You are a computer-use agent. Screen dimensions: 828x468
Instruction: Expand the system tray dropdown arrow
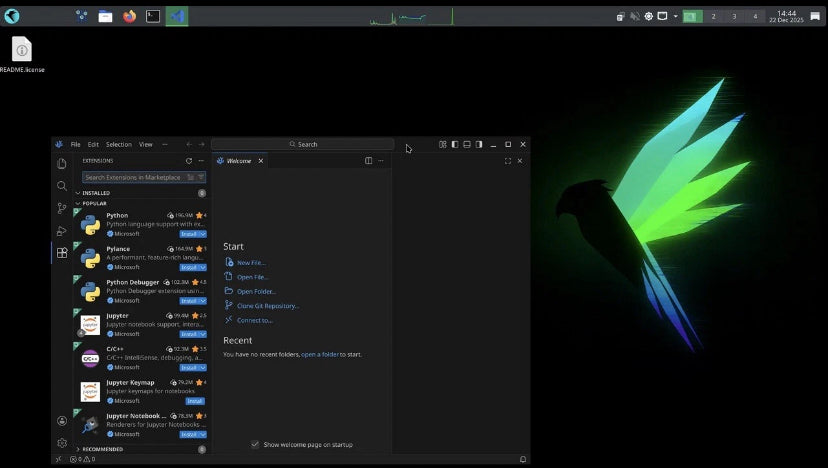[675, 16]
